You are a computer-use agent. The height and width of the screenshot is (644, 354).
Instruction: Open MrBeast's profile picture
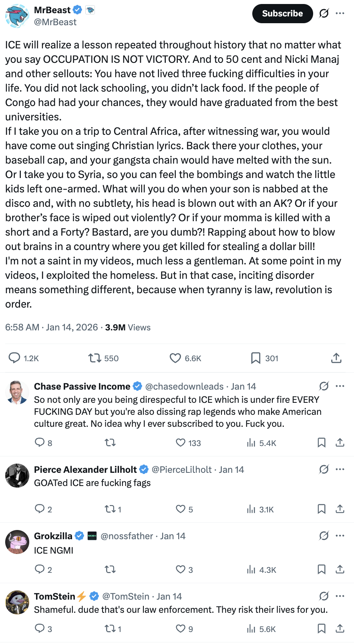pyautogui.click(x=17, y=16)
